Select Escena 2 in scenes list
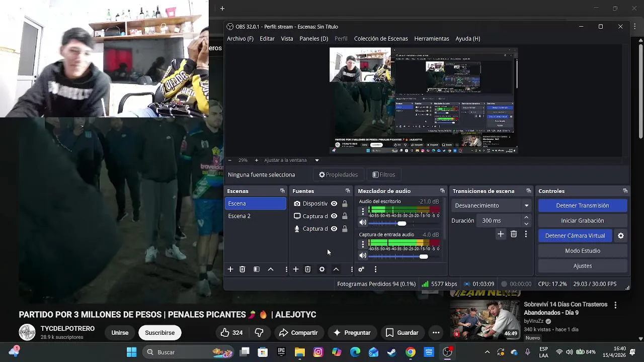Screen dimensions: 644x362 click(255, 216)
